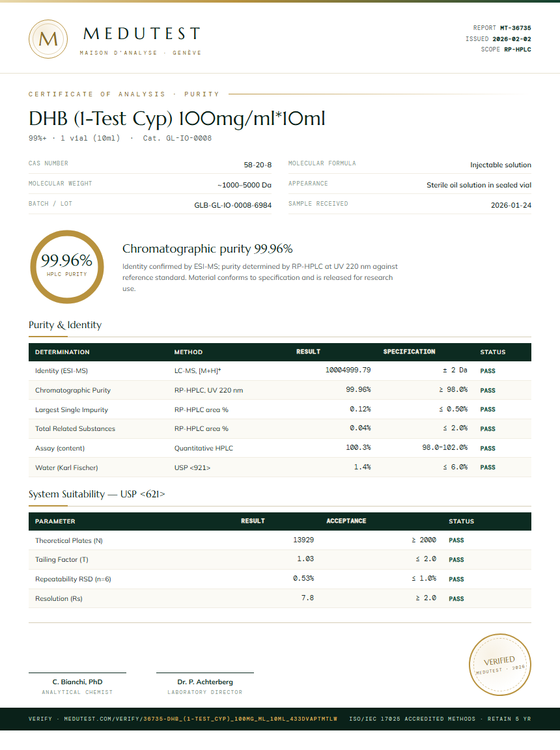Image resolution: width=560 pixels, height=750 pixels.
Task: Select Repeatability RSD (n=6) row label
Action: coord(73,579)
